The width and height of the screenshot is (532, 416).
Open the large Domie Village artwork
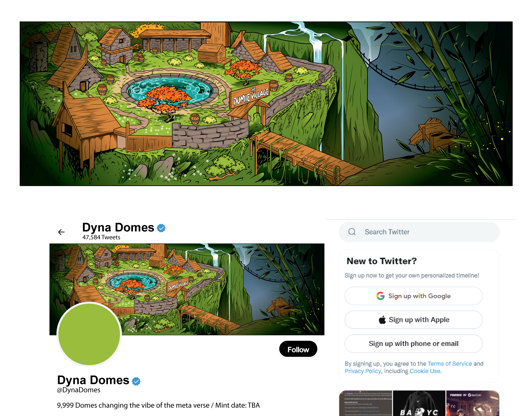click(x=266, y=104)
